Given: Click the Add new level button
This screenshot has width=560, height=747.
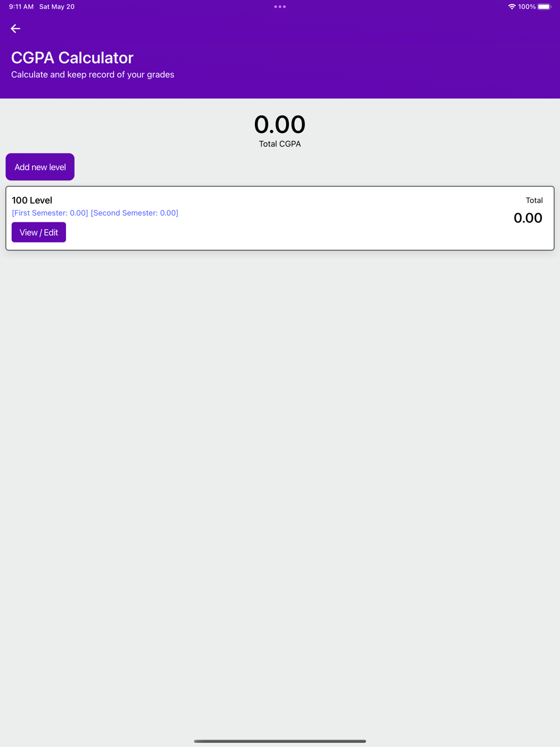Looking at the screenshot, I should (40, 167).
